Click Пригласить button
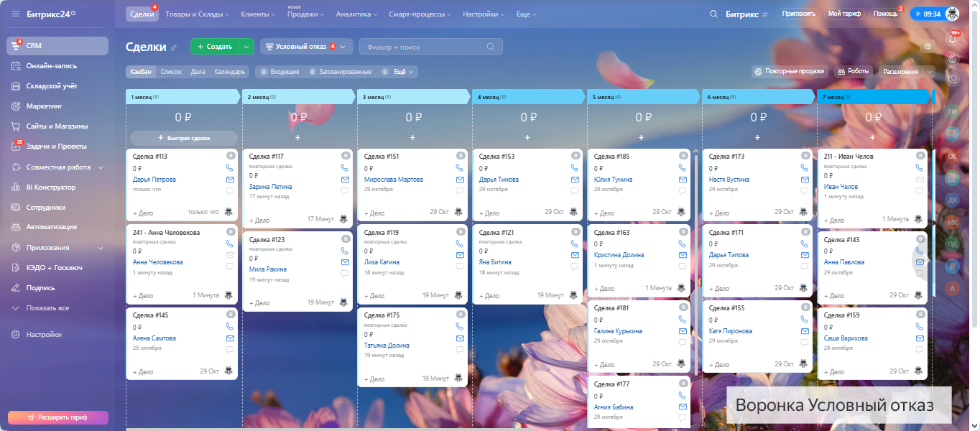The height and width of the screenshot is (431, 980). [x=798, y=14]
